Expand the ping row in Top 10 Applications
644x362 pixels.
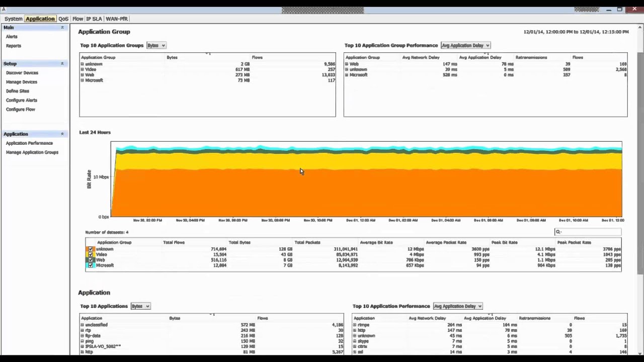(x=83, y=341)
